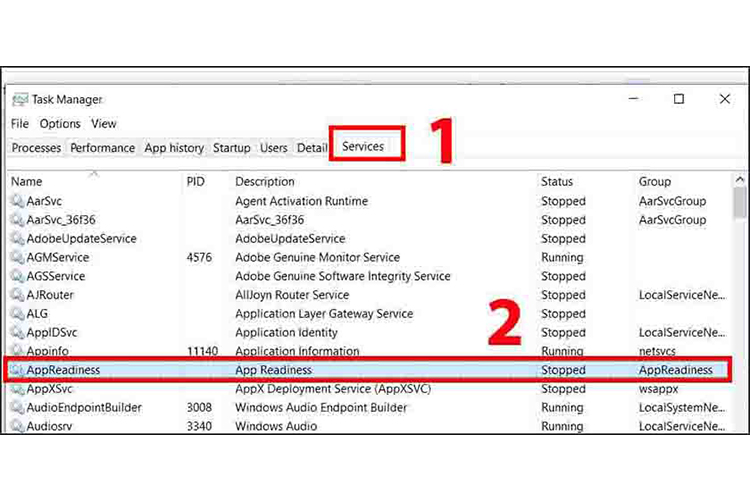Viewport: 750px width, 500px height.
Task: Sort by the Description column header
Action: coord(265,181)
